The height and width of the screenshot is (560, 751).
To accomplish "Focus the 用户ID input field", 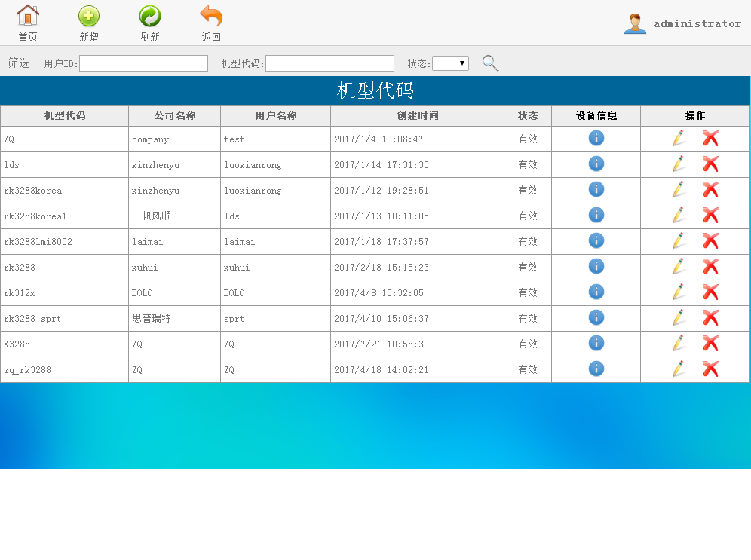I will [143, 63].
